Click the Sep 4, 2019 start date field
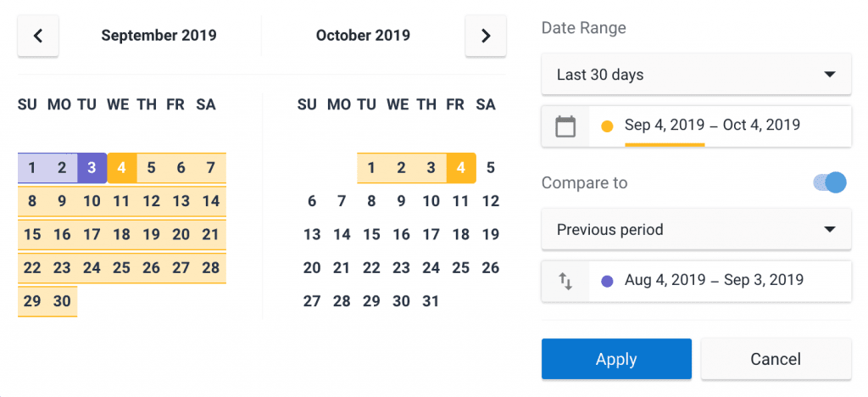Viewport: 868px width, 397px height. tap(665, 126)
